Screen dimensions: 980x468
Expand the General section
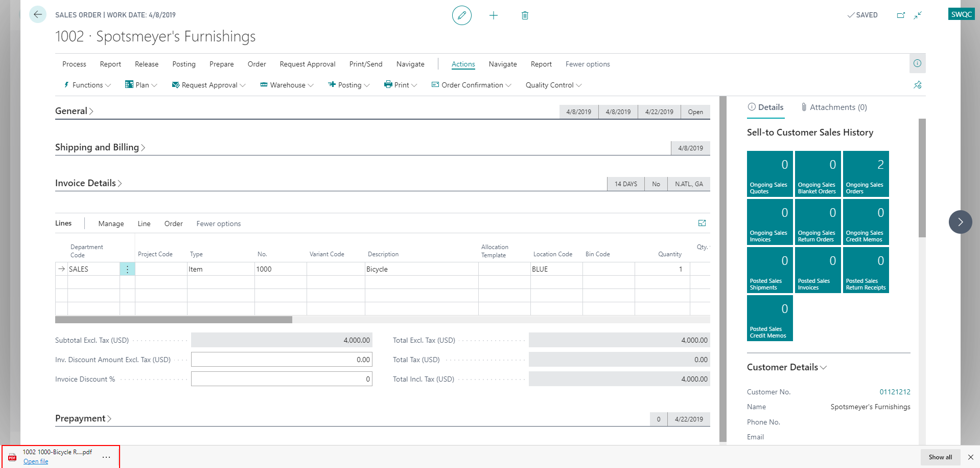[x=74, y=111]
